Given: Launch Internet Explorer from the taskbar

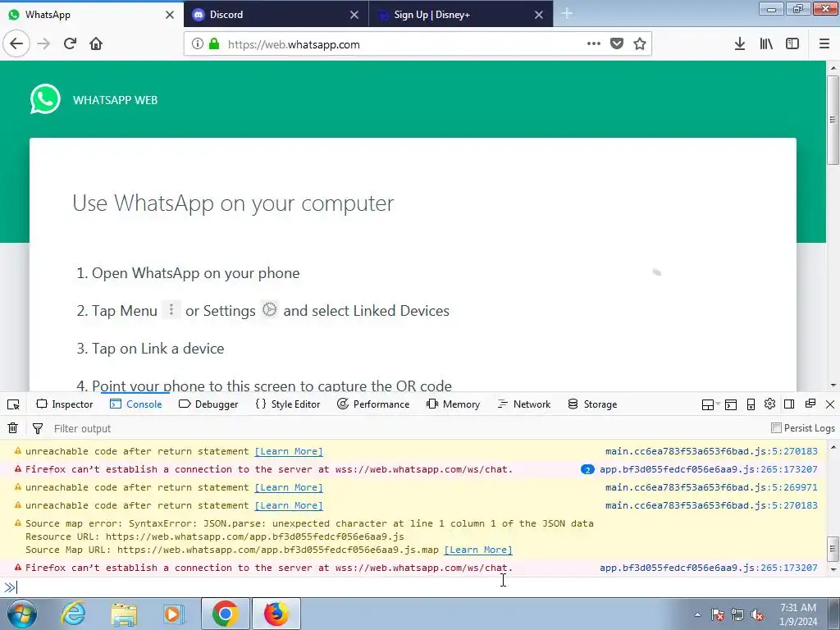Looking at the screenshot, I should [x=73, y=614].
